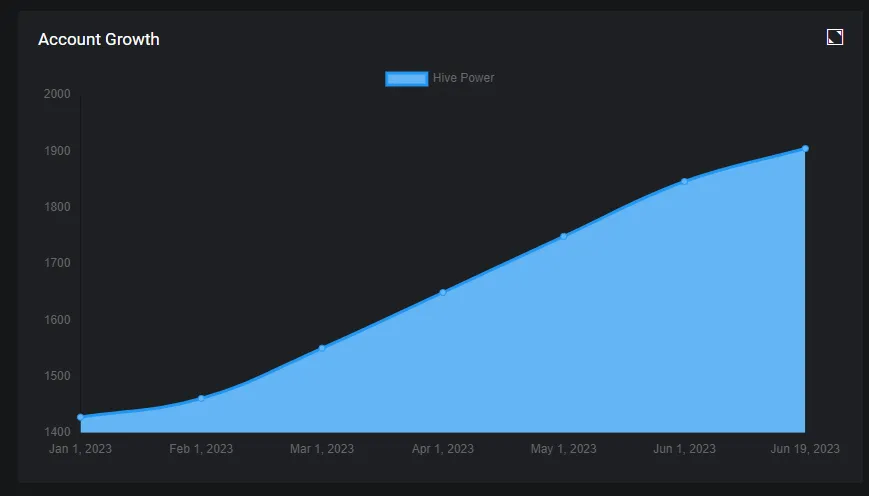Click the 1900 y-axis label
The image size is (869, 496).
pyautogui.click(x=58, y=151)
